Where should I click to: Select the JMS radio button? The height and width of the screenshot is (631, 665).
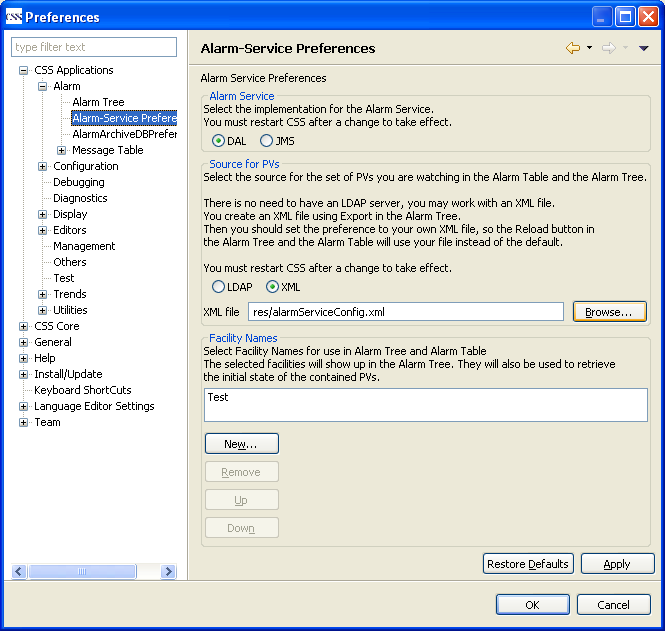tap(266, 141)
